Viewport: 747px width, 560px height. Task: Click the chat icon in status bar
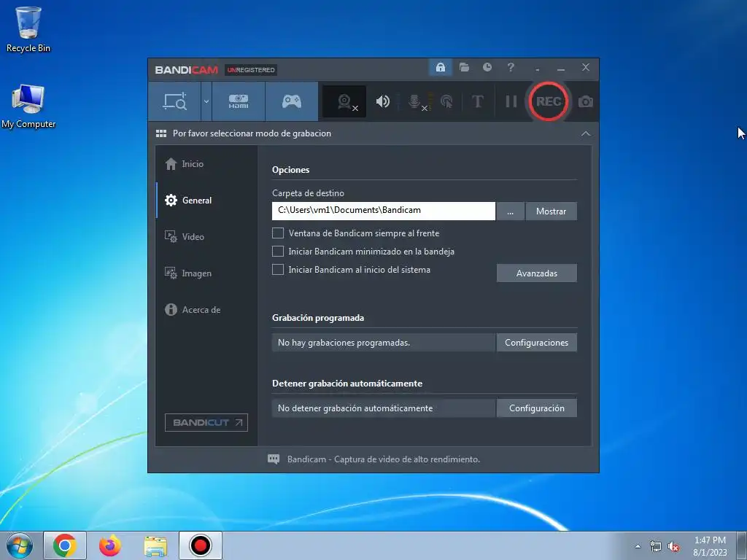pyautogui.click(x=274, y=459)
